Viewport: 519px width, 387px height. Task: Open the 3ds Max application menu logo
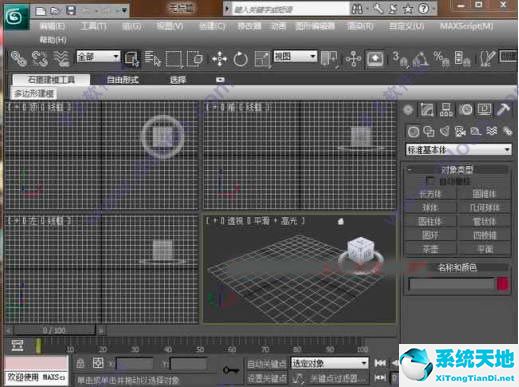pos(15,17)
